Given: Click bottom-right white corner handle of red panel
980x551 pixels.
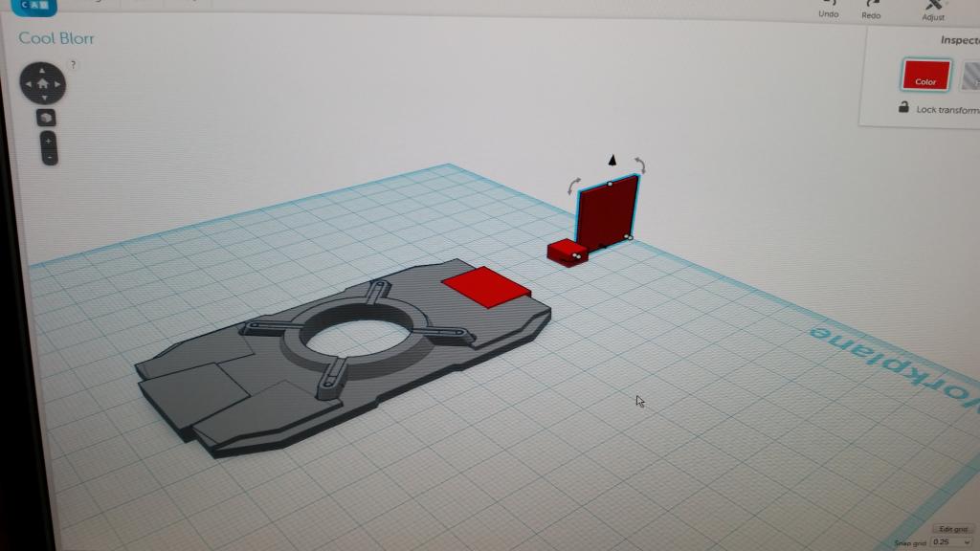Looking at the screenshot, I should [x=630, y=237].
